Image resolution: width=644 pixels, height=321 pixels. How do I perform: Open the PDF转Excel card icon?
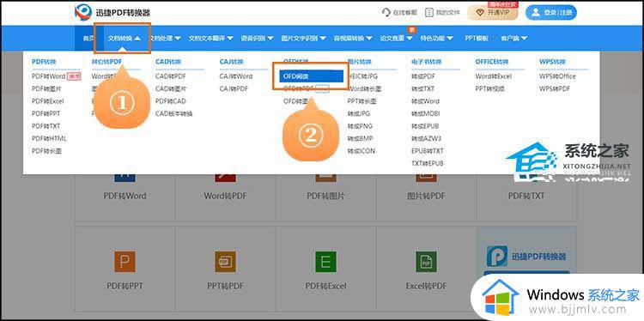[325, 262]
